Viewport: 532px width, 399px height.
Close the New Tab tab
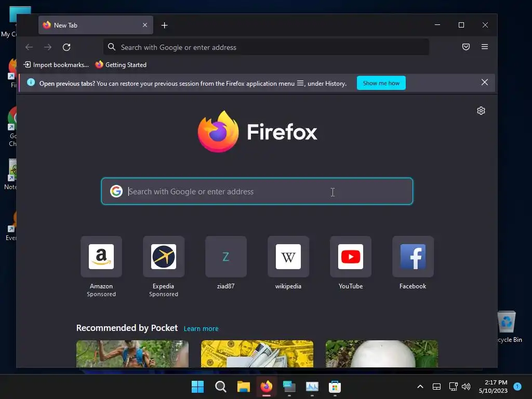[145, 25]
